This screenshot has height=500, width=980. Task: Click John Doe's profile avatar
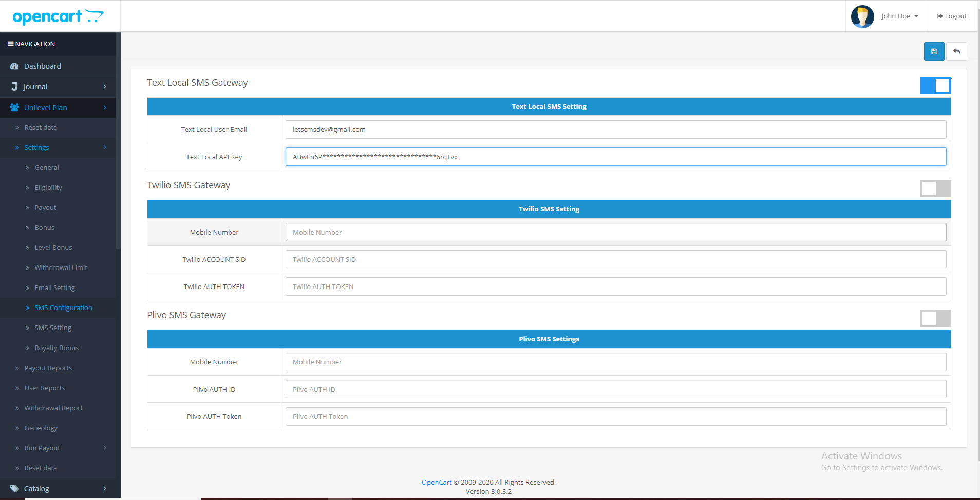pyautogui.click(x=862, y=16)
